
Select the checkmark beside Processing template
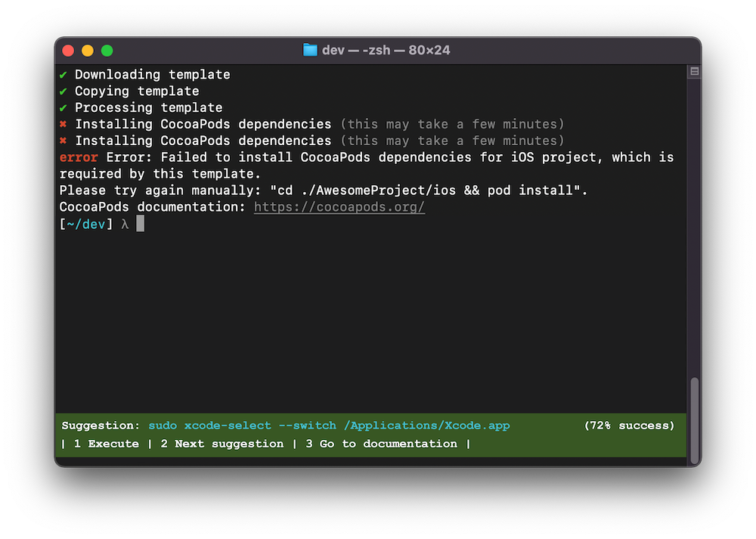(64, 107)
